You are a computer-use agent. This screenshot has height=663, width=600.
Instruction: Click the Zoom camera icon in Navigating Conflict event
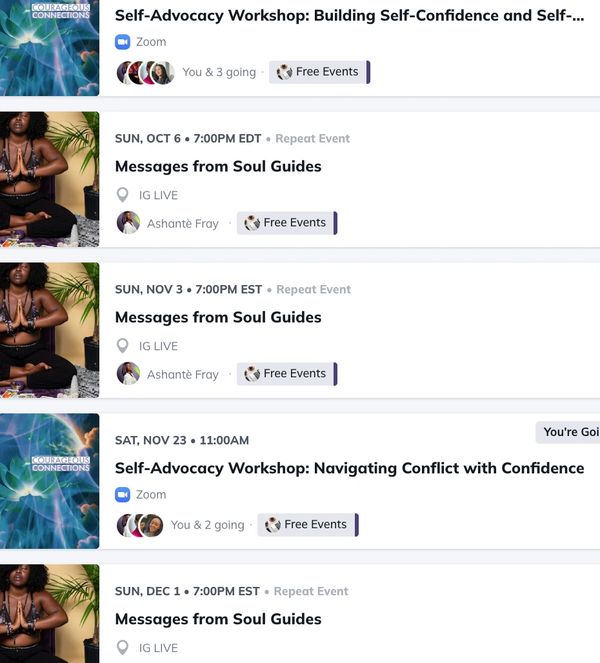click(x=122, y=495)
